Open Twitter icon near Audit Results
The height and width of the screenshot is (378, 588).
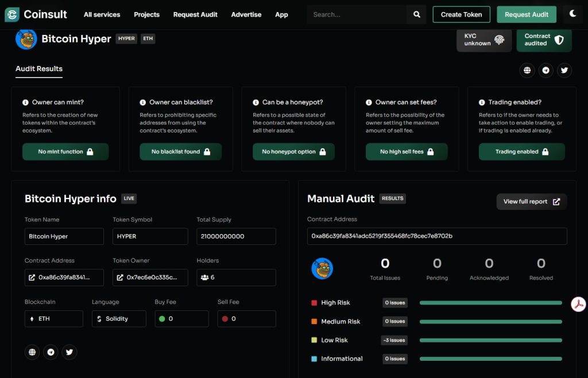(x=564, y=70)
